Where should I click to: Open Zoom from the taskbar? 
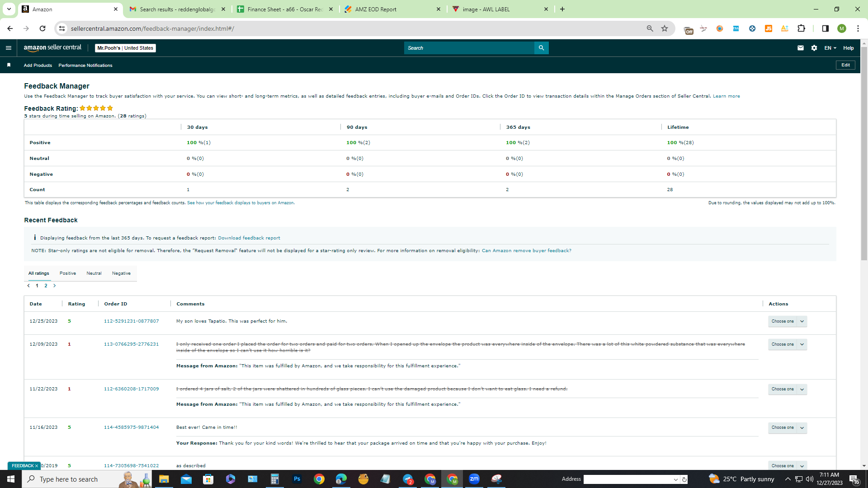coord(474,479)
